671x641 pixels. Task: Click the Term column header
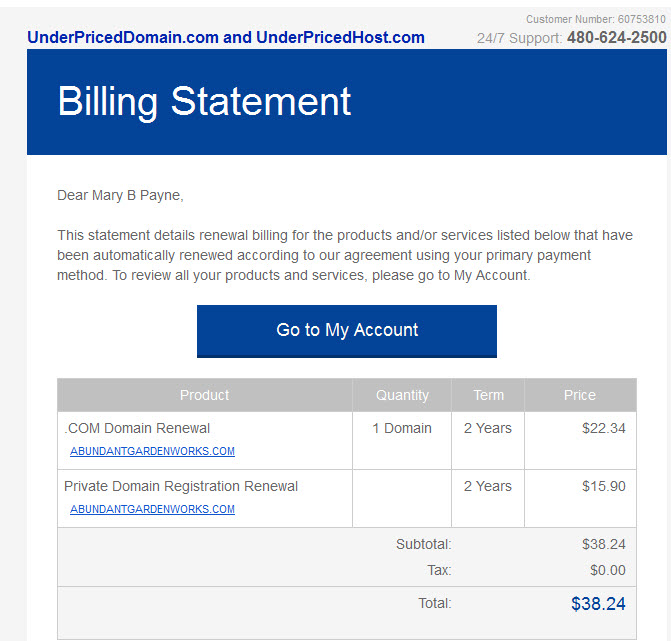[x=488, y=395]
